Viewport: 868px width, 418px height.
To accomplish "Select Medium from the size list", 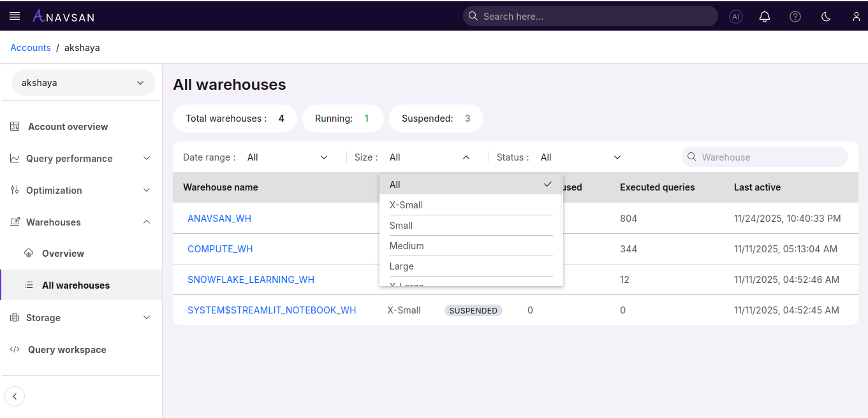I will pos(407,246).
